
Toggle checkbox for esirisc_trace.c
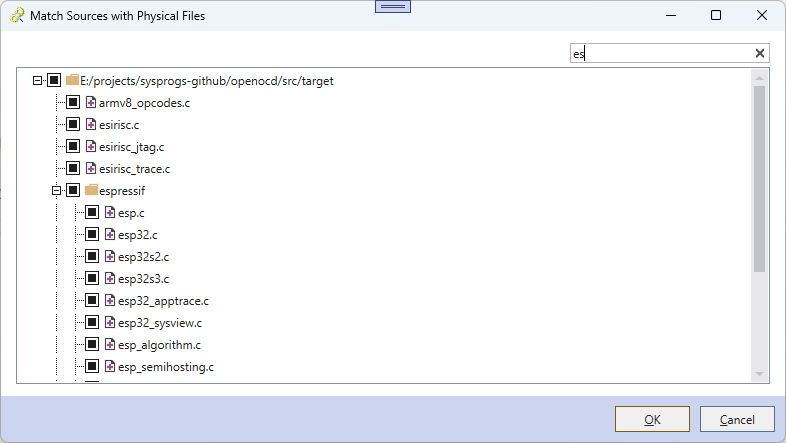[73, 168]
